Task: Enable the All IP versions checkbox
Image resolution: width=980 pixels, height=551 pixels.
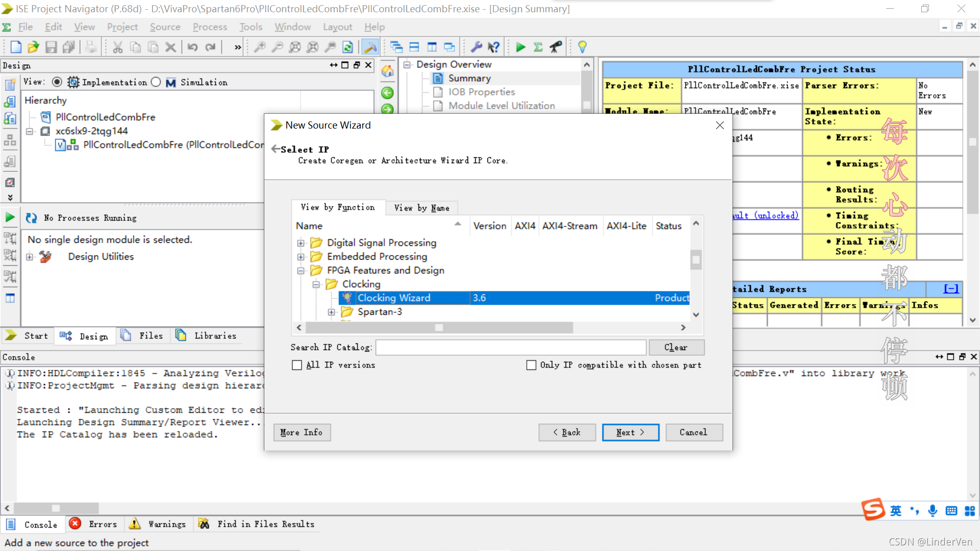Action: (x=297, y=365)
